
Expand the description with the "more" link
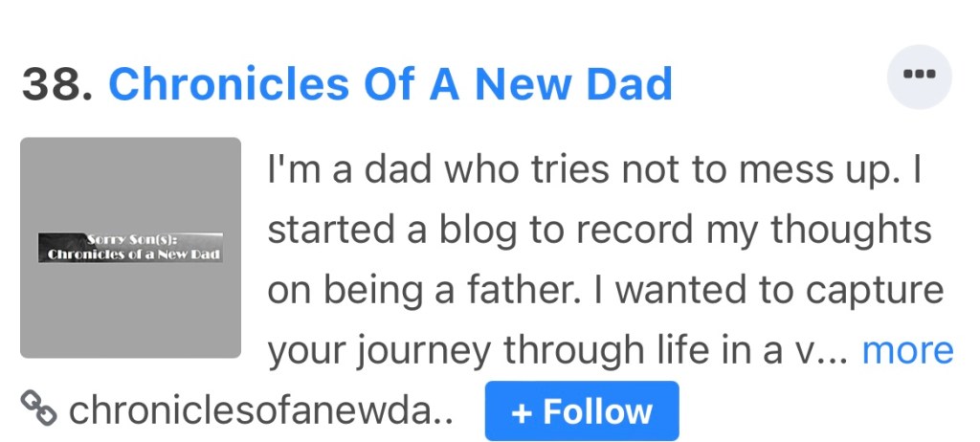(x=907, y=350)
